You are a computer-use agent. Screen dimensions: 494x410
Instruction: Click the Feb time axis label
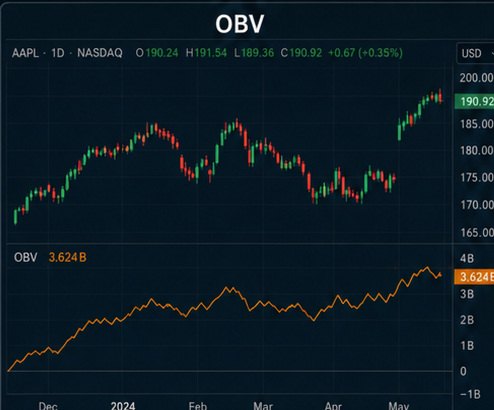198,406
